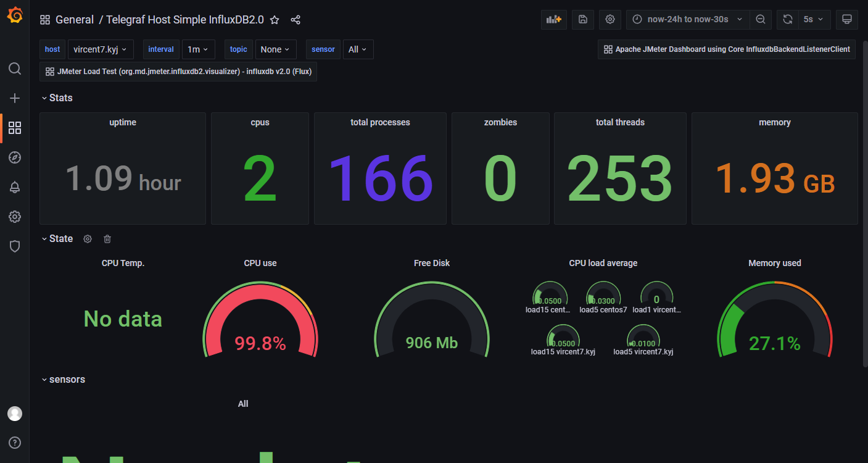The image size is (868, 463).
Task: Click the 166 total processes value
Action: point(380,178)
